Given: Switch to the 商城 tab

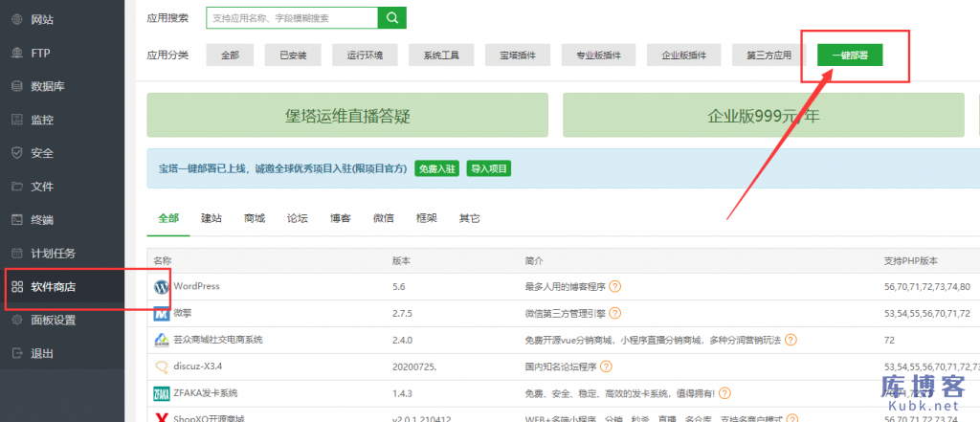Looking at the screenshot, I should 255,218.
